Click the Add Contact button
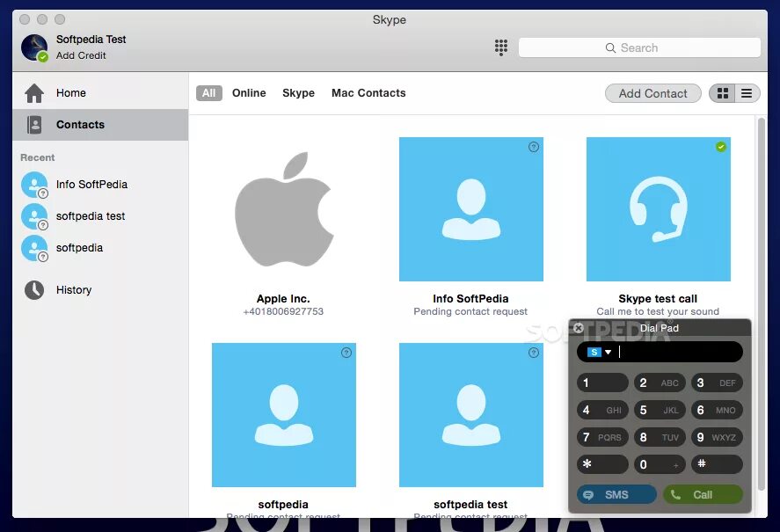The image size is (780, 532). point(652,93)
